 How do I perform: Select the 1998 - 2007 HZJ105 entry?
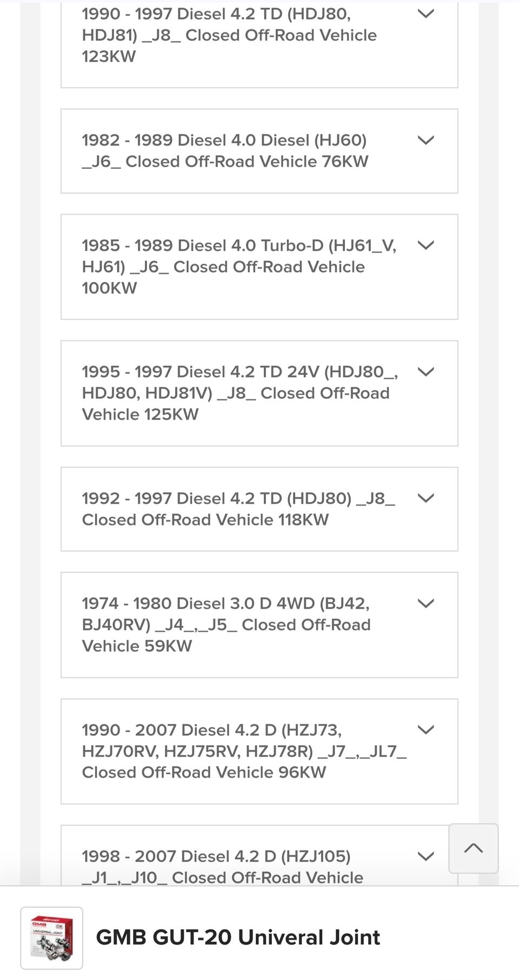(222, 866)
